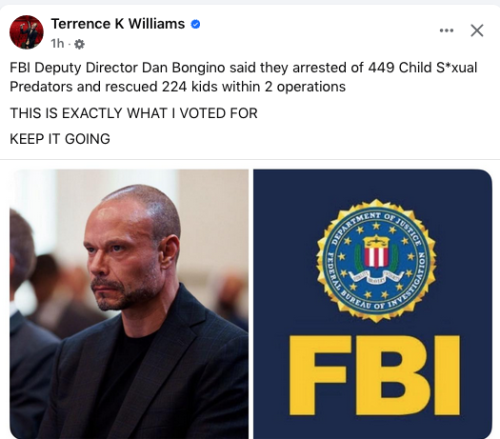Open the three-dot post options menu
Image resolution: width=500 pixels, height=439 pixels.
click(x=446, y=31)
